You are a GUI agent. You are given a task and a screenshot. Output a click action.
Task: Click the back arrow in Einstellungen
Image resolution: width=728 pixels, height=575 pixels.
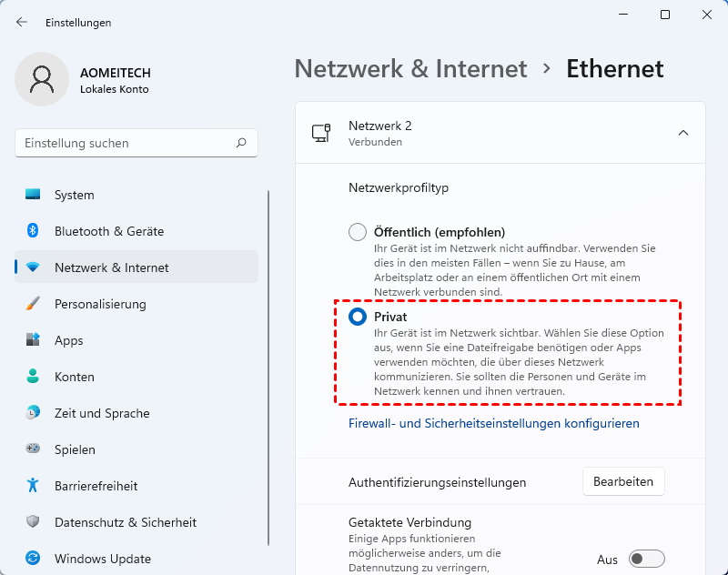click(x=22, y=22)
